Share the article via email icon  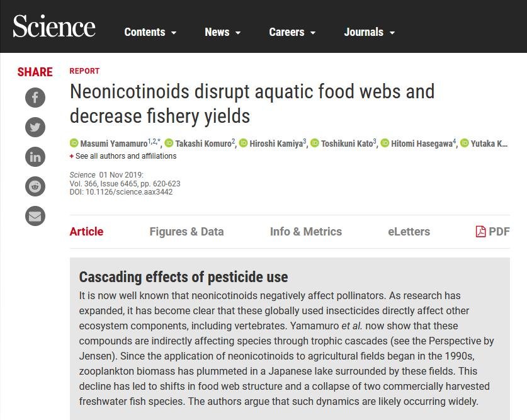pyautogui.click(x=35, y=216)
